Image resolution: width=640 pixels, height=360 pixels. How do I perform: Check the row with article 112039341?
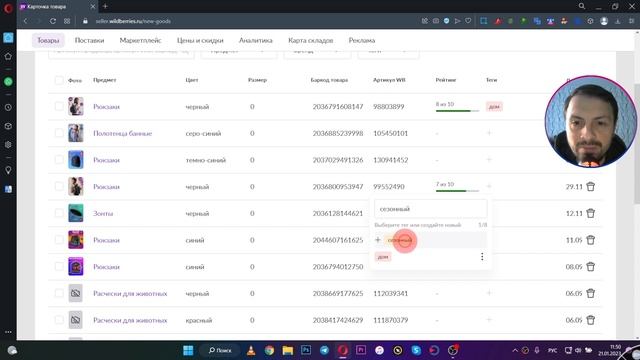(59, 293)
